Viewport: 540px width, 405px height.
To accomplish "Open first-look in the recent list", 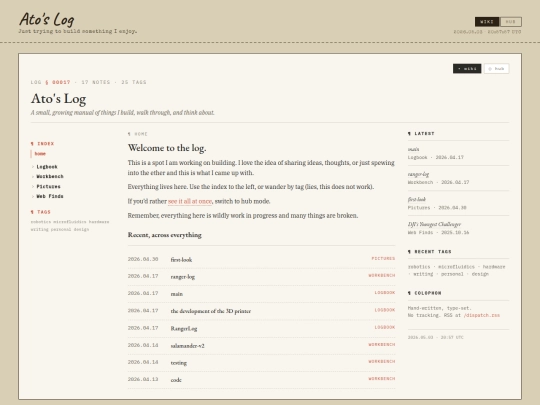I will [x=181, y=260].
